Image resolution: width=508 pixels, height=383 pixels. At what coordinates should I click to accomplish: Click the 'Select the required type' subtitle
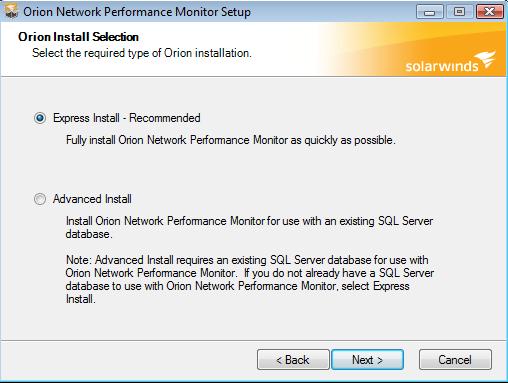(x=142, y=53)
